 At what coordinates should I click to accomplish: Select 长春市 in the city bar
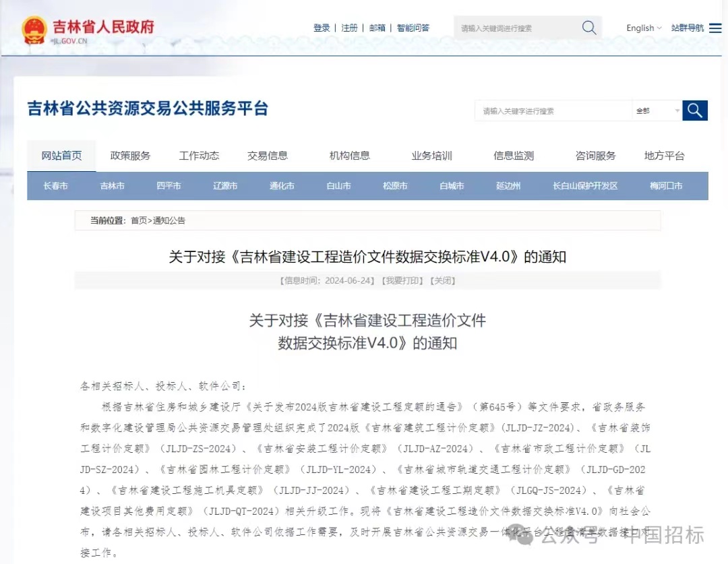[56, 186]
